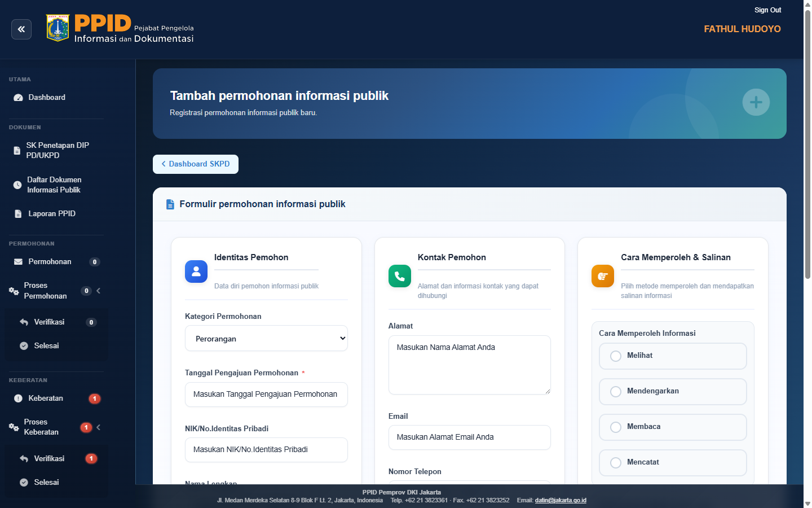Click check-circle icon of Permohonan Selesai
This screenshot has height=508, width=812.
(24, 346)
